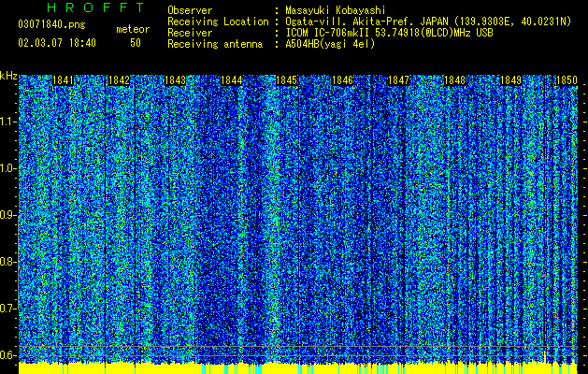Image resolution: width=588 pixels, height=374 pixels.
Task: Select the Ogata-vill. Akita-Pref. JAPAN location text
Action: click(428, 22)
